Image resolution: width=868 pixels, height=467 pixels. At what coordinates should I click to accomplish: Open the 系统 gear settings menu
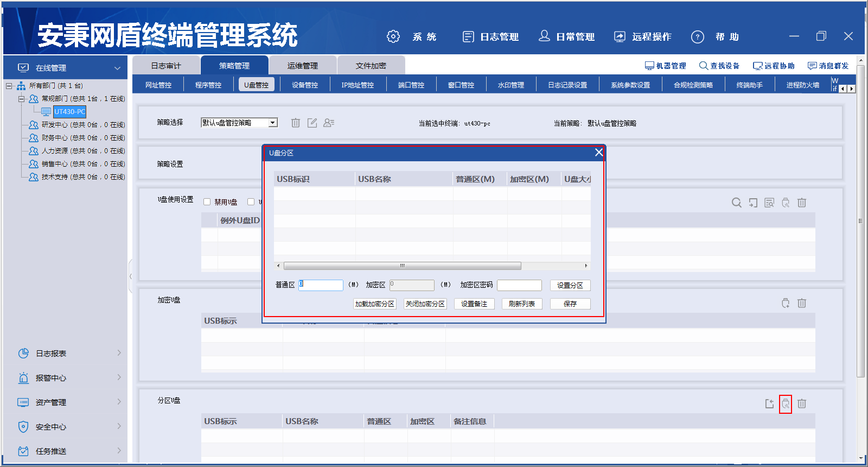[x=393, y=36]
